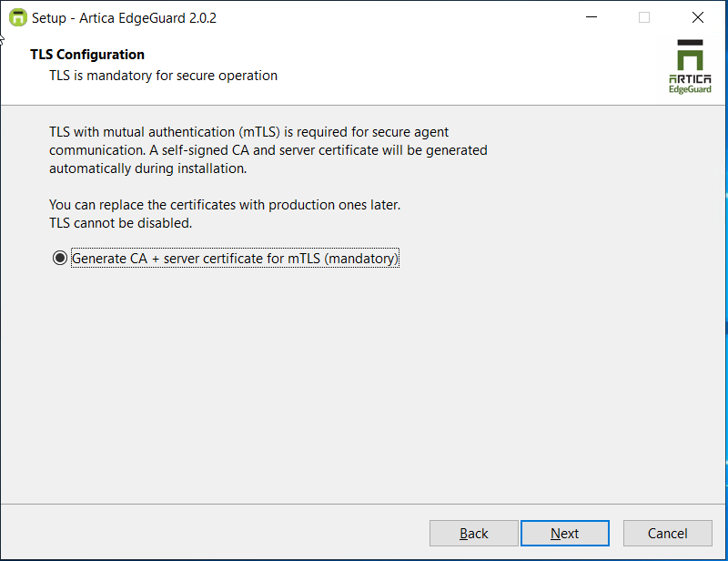Click "TLS cannot be disabled." text

[x=121, y=223]
